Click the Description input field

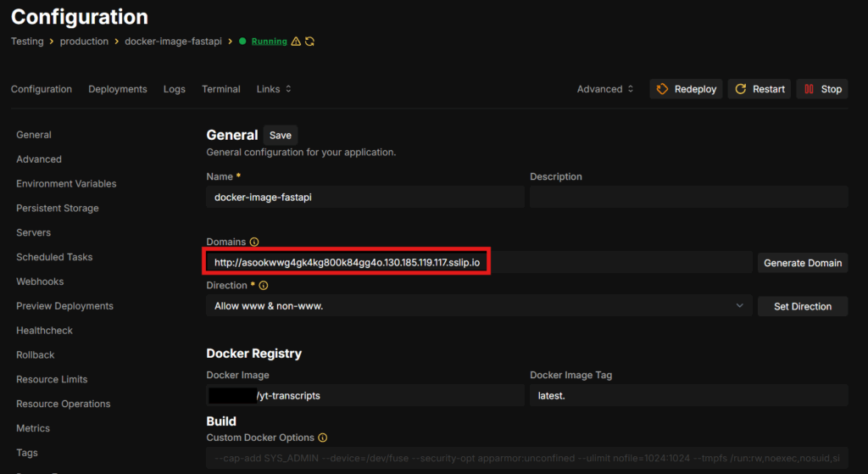click(688, 197)
